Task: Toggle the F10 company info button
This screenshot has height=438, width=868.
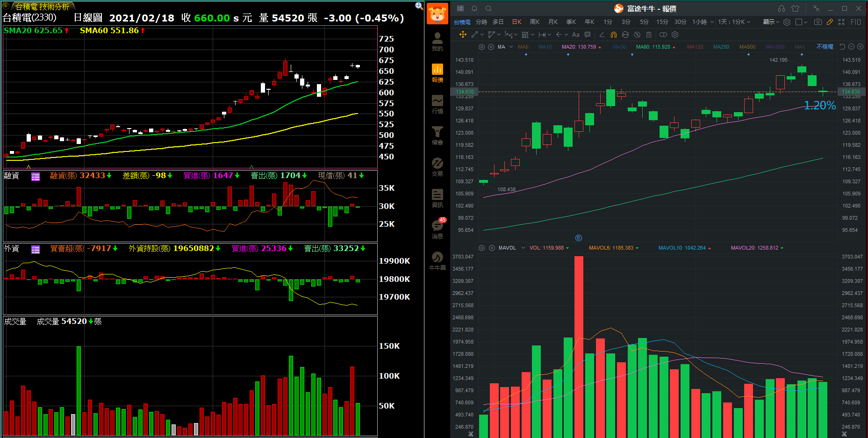Action: click(x=856, y=22)
